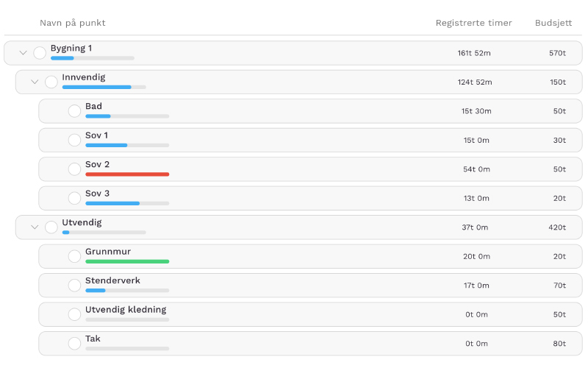Collapse the Innvendig group chevron
Screen dimensions: 588x368
pos(35,82)
